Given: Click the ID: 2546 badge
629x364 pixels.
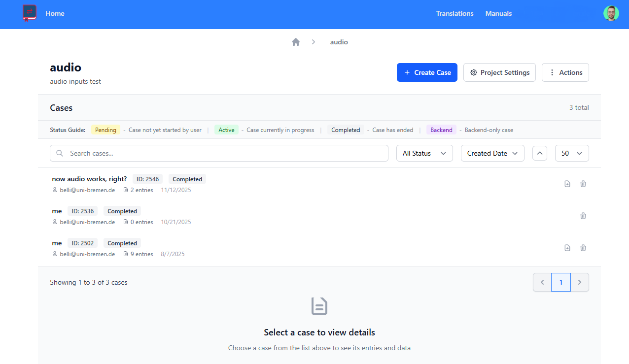Looking at the screenshot, I should pos(147,179).
